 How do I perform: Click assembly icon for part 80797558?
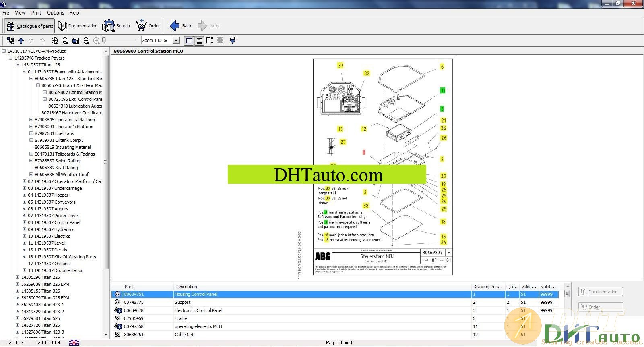[118, 326]
